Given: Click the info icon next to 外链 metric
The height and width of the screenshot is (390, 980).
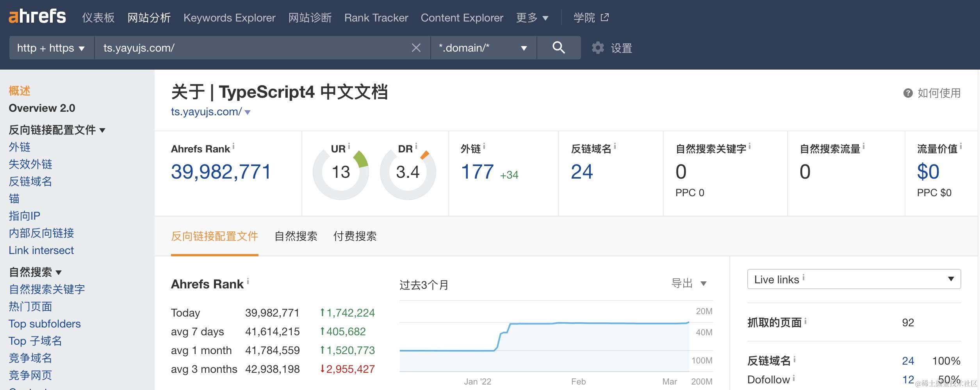Looking at the screenshot, I should point(484,146).
